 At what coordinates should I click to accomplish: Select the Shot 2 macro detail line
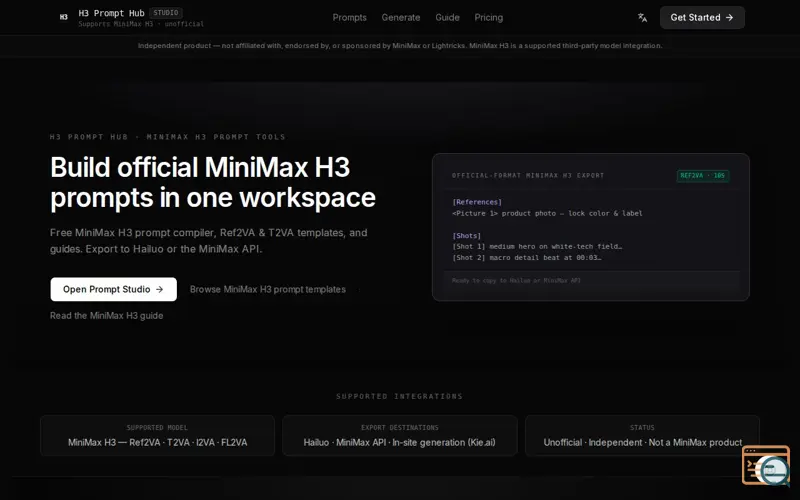coord(527,258)
